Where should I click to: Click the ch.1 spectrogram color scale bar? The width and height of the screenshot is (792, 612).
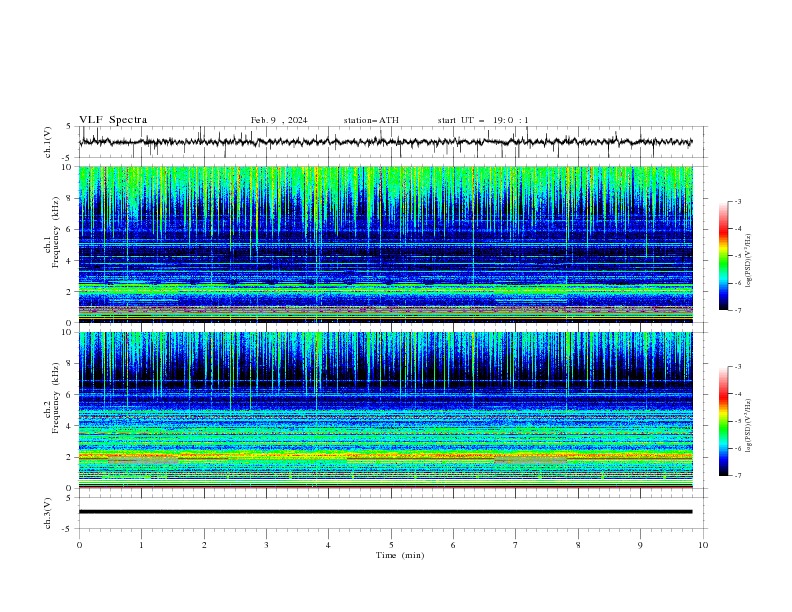pos(723,256)
